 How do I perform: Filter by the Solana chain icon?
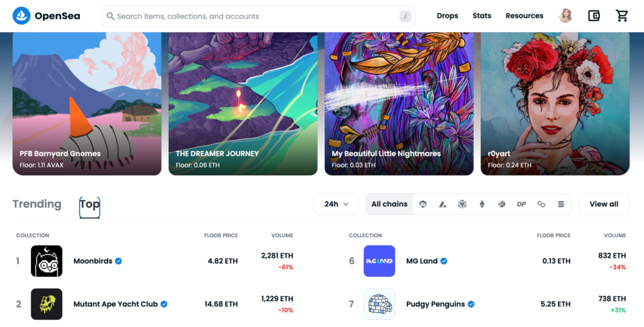click(x=561, y=204)
